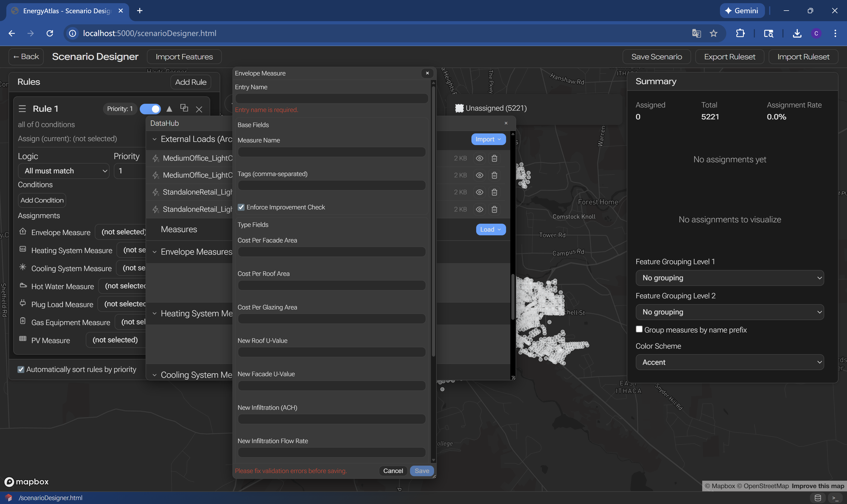The width and height of the screenshot is (847, 504).
Task: Open the browser extensions puzzle icon
Action: 740,33
